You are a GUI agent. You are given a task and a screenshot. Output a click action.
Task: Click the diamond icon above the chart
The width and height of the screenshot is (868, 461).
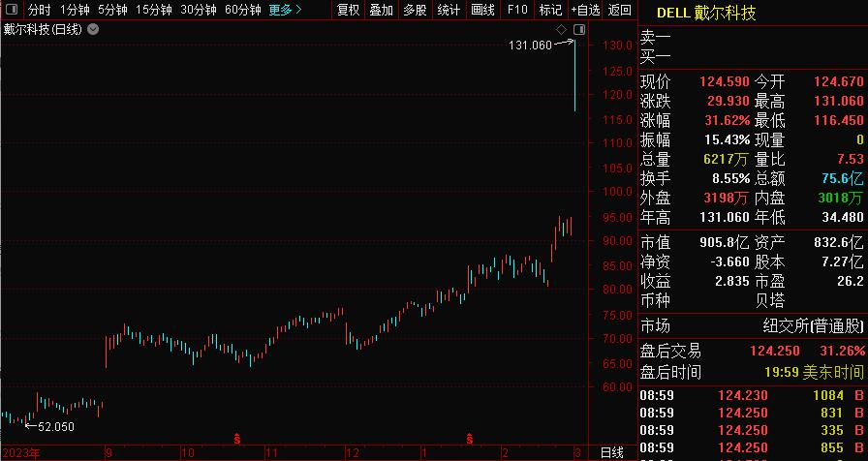click(562, 30)
